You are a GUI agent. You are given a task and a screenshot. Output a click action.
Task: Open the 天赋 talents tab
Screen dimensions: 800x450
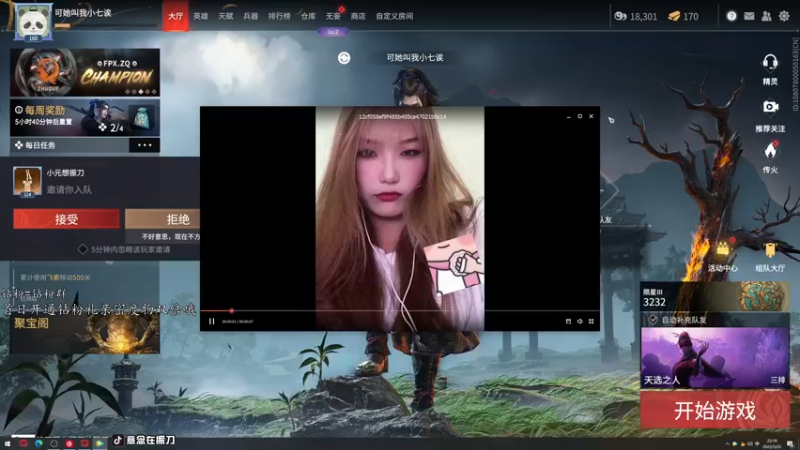point(226,16)
